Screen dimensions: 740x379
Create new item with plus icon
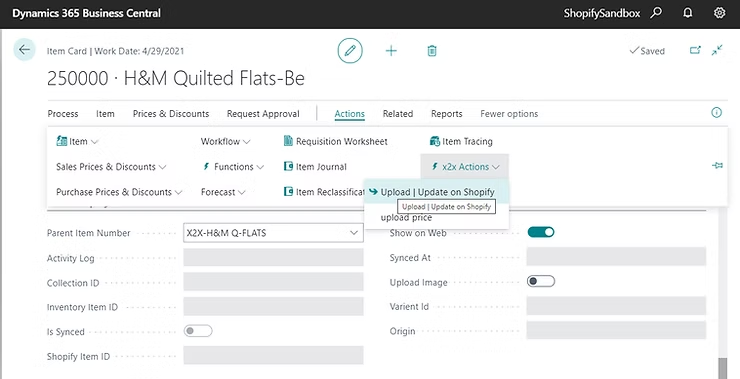(x=391, y=51)
